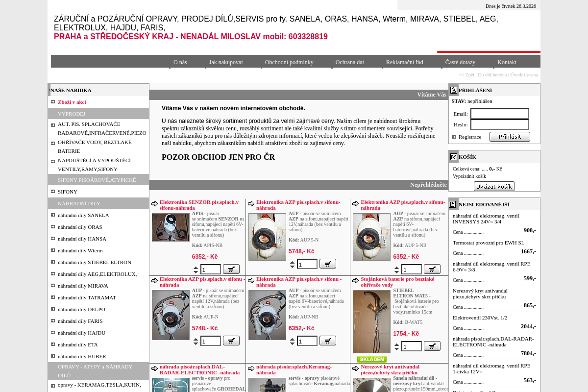Open Jak nakupovat menu item
588x392 pixels.
(x=226, y=62)
